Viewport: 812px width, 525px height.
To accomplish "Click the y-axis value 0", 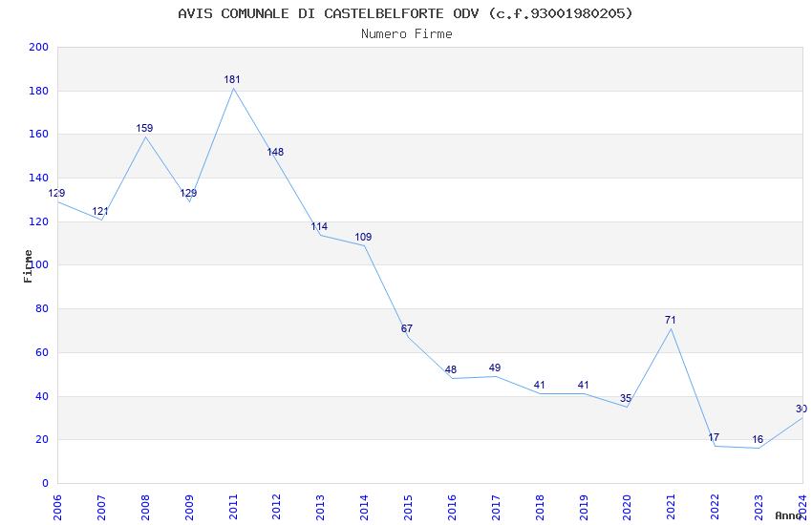I will click(x=45, y=484).
